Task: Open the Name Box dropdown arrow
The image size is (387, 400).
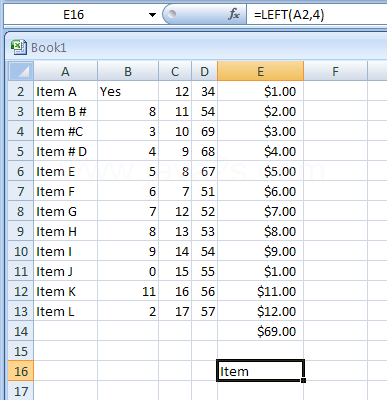Action: pos(152,15)
